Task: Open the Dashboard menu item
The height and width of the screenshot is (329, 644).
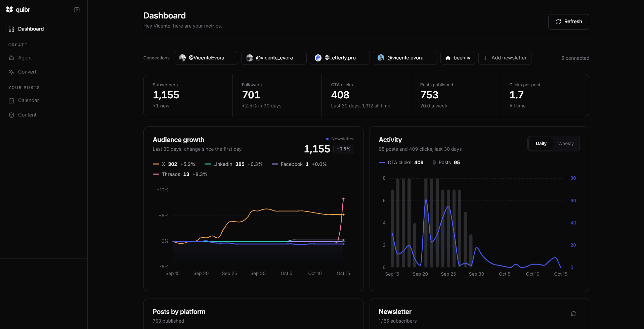Action: click(43, 29)
